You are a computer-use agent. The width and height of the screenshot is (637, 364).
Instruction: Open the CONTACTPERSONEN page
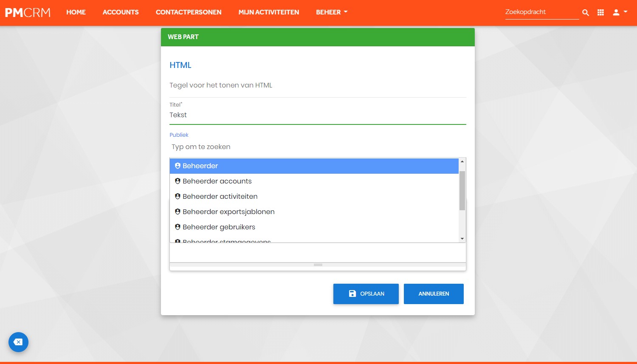pyautogui.click(x=189, y=12)
